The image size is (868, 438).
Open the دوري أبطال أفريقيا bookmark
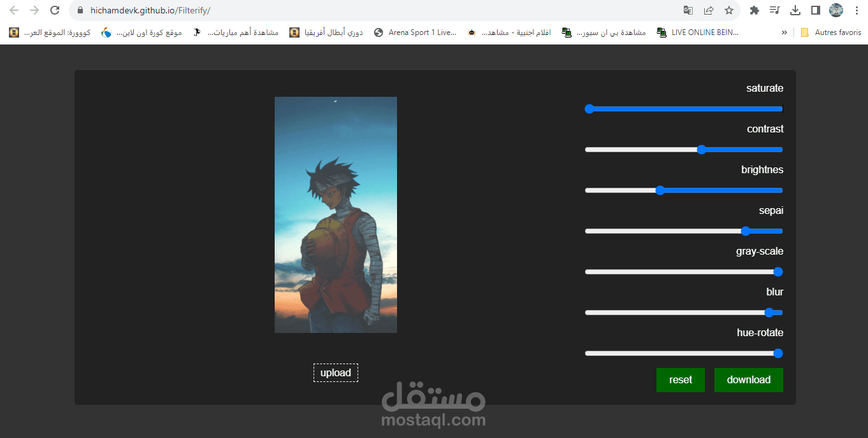[326, 32]
